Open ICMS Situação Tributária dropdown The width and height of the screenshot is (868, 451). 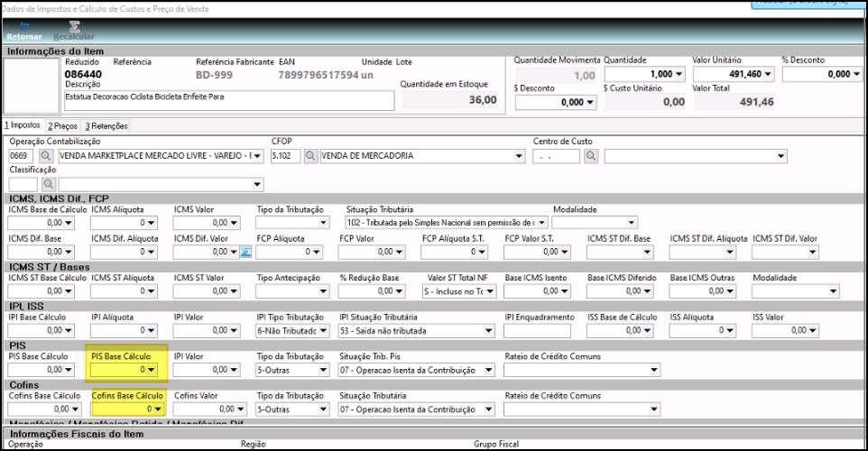[542, 223]
